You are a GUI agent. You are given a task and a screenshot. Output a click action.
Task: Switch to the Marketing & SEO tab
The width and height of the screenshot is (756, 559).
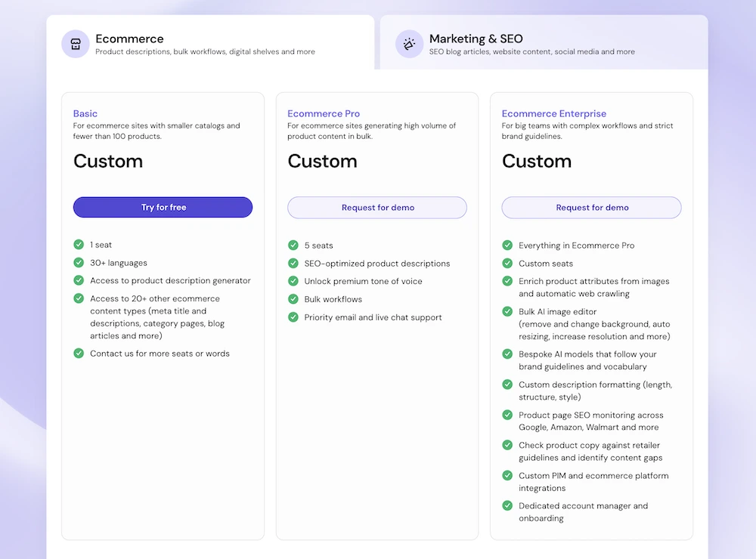544,42
